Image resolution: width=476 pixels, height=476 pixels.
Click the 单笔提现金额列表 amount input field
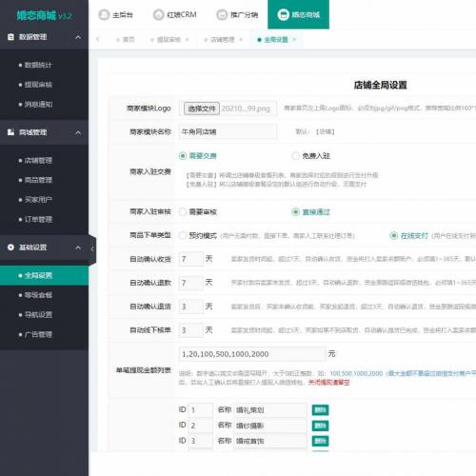point(252,354)
